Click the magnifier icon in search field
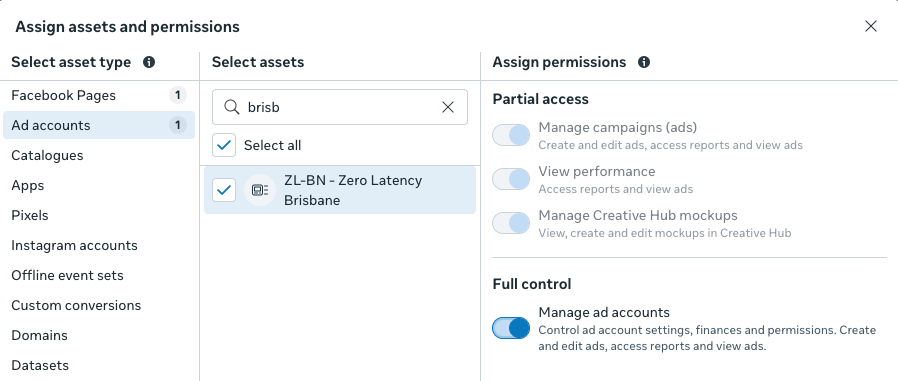The height and width of the screenshot is (381, 898). point(231,107)
